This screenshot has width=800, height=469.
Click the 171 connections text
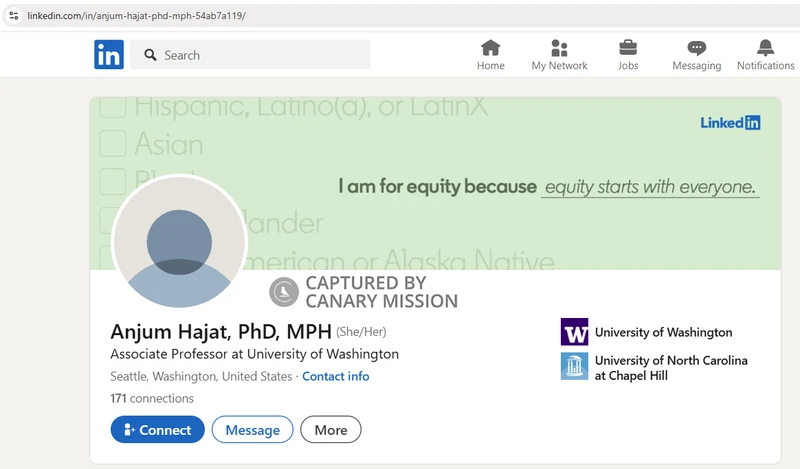click(x=152, y=398)
